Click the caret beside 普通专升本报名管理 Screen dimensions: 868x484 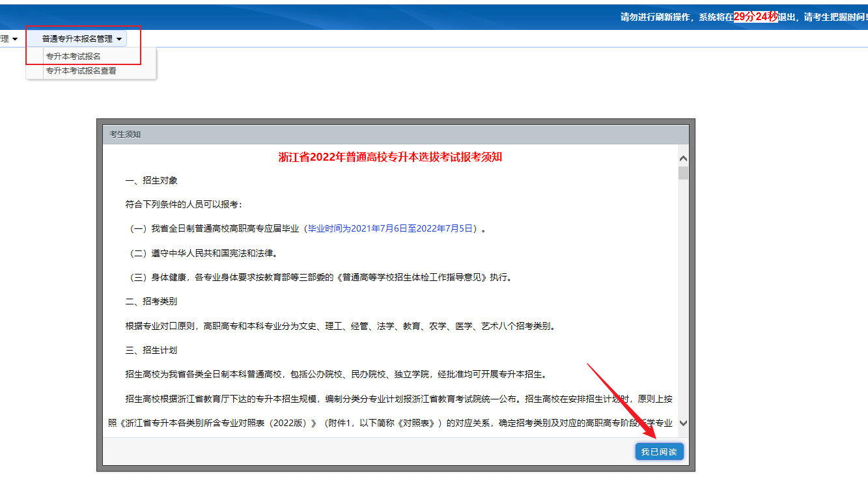coord(119,40)
